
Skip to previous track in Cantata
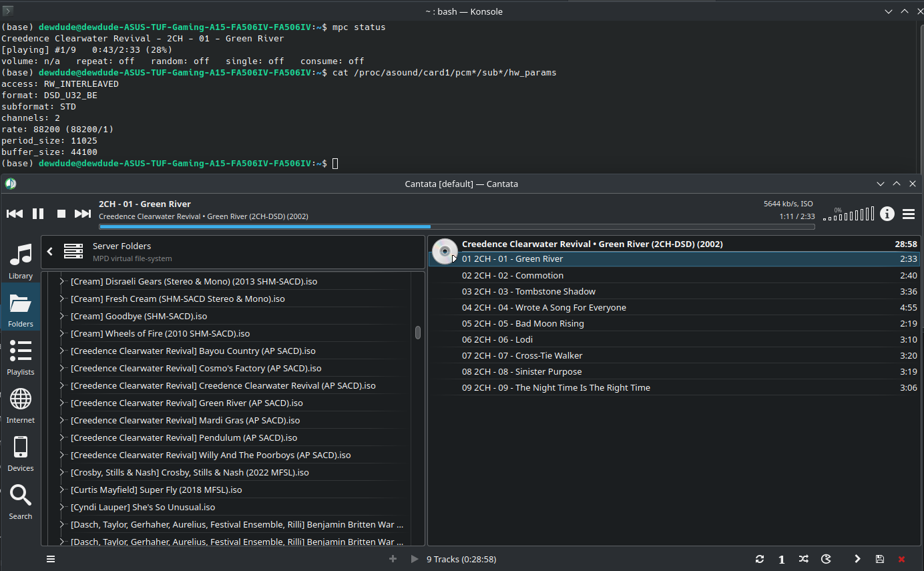15,214
